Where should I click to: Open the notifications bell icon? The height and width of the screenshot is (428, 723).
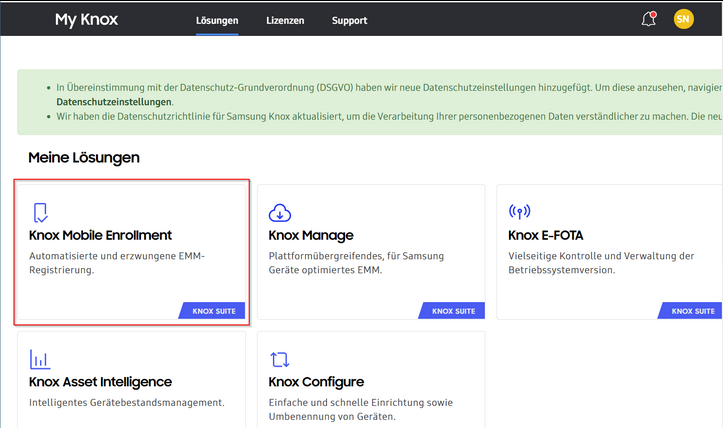coord(649,19)
